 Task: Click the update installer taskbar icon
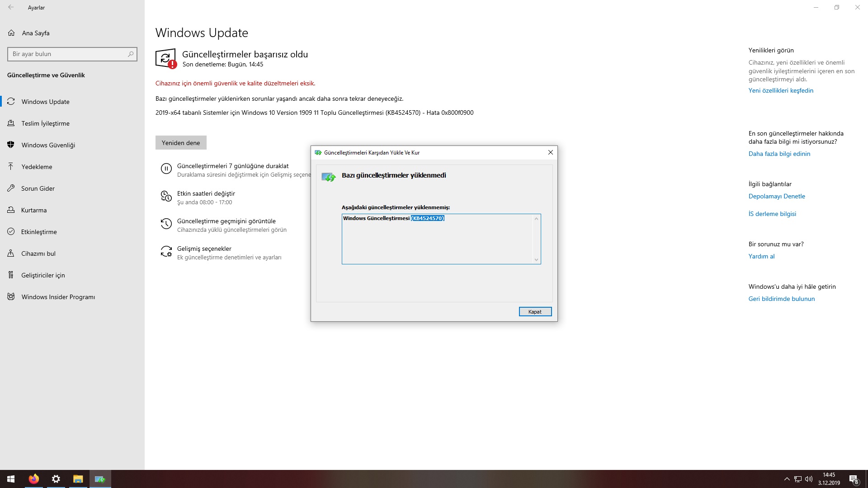click(100, 479)
